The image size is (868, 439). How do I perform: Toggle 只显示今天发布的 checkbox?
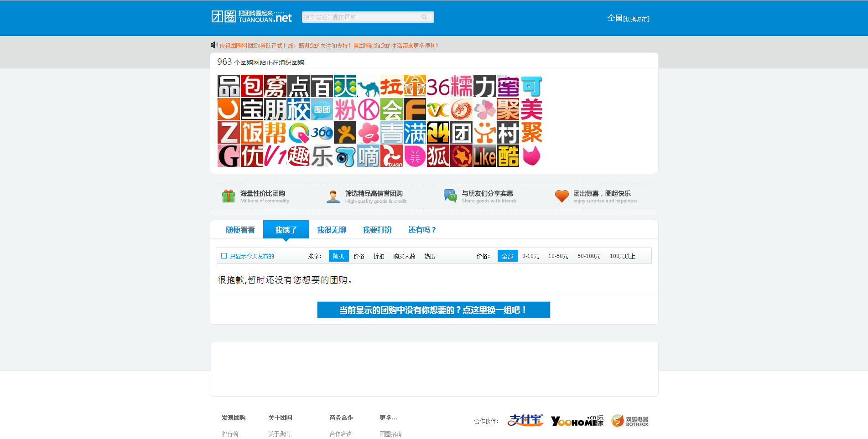(224, 256)
